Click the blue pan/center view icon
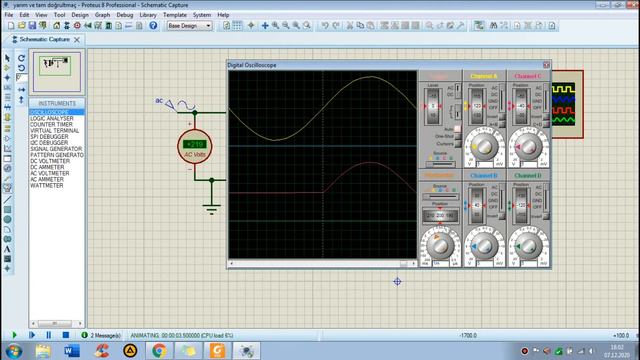The width and height of the screenshot is (640, 360). [265, 26]
